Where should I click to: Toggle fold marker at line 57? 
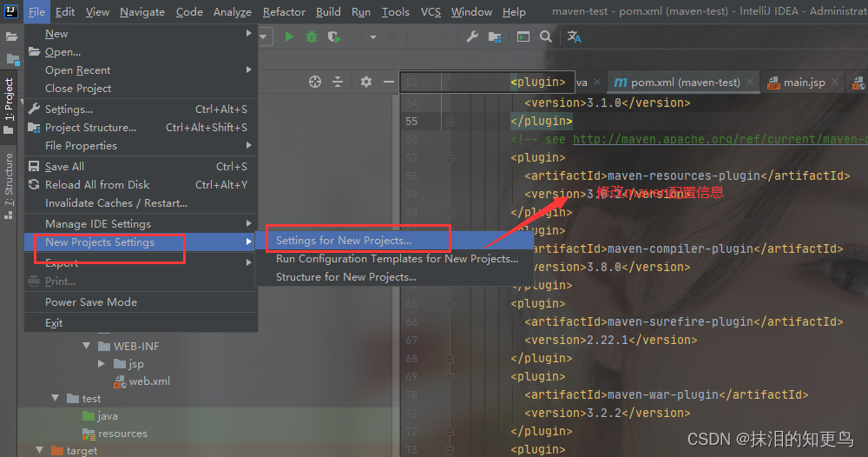pos(450,158)
